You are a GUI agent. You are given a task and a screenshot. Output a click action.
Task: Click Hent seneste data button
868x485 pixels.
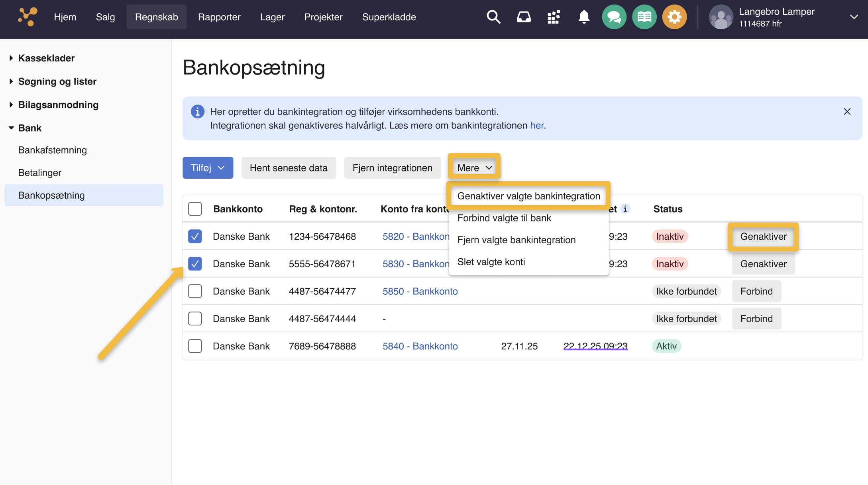tap(289, 168)
